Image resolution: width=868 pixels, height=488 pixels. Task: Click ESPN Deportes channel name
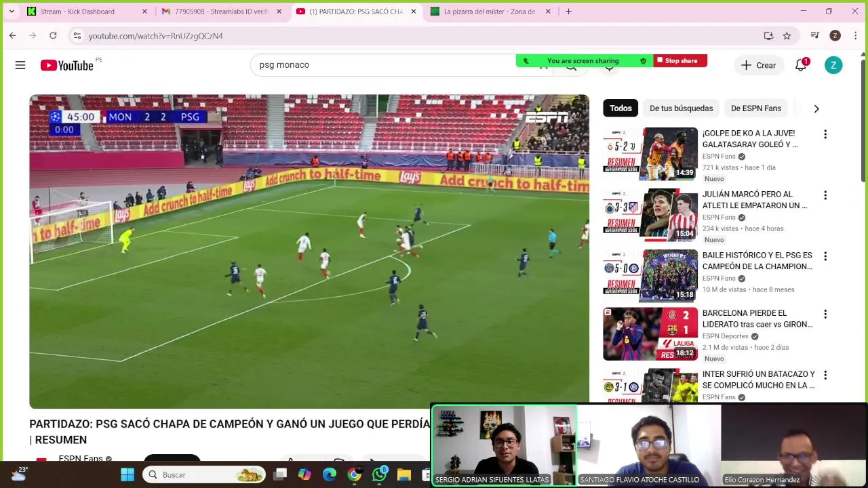point(725,336)
